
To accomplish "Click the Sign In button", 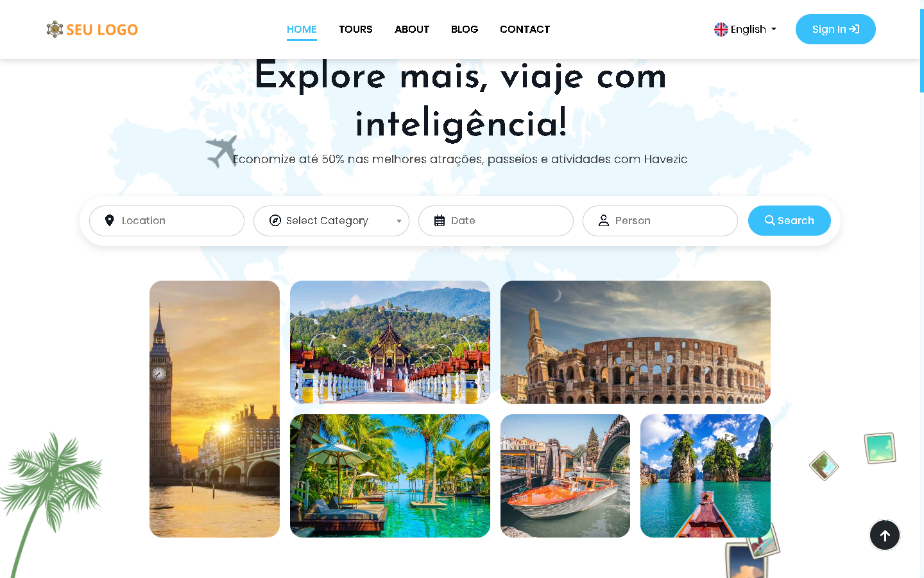I will click(835, 30).
